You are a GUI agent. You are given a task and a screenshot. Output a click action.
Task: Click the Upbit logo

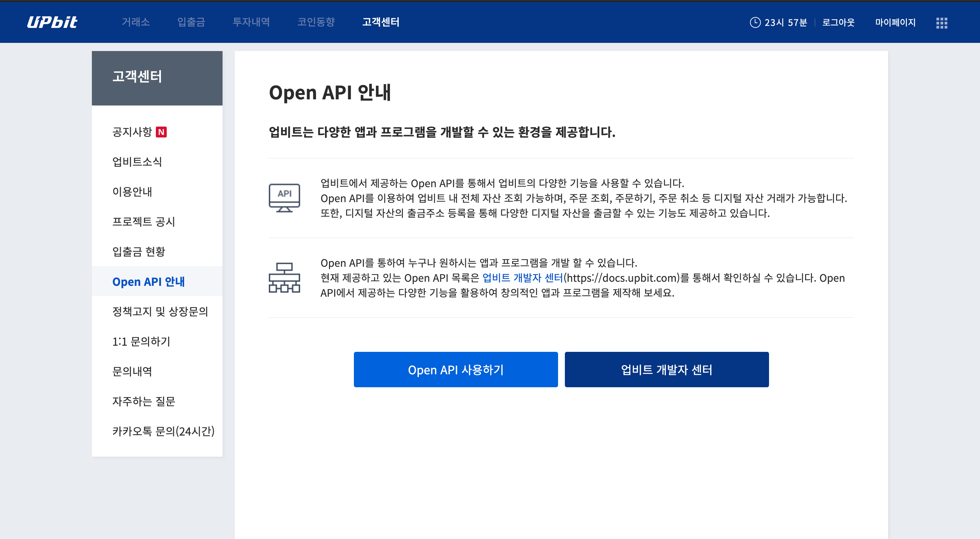coord(52,22)
